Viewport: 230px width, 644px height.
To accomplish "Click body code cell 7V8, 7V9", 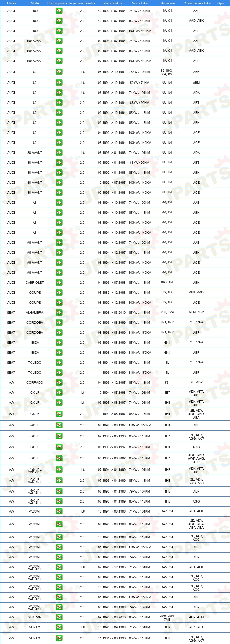I will click(167, 312).
